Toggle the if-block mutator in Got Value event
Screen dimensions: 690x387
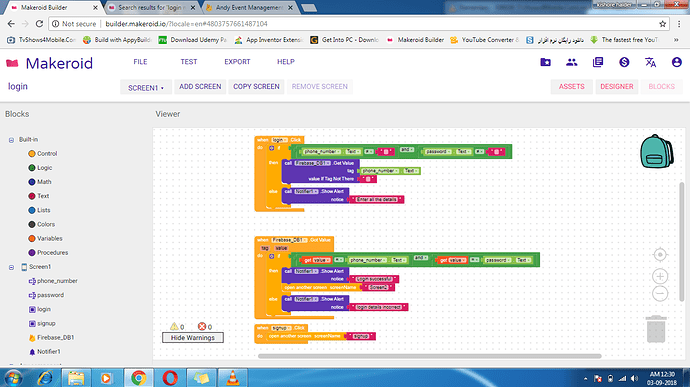(x=272, y=256)
